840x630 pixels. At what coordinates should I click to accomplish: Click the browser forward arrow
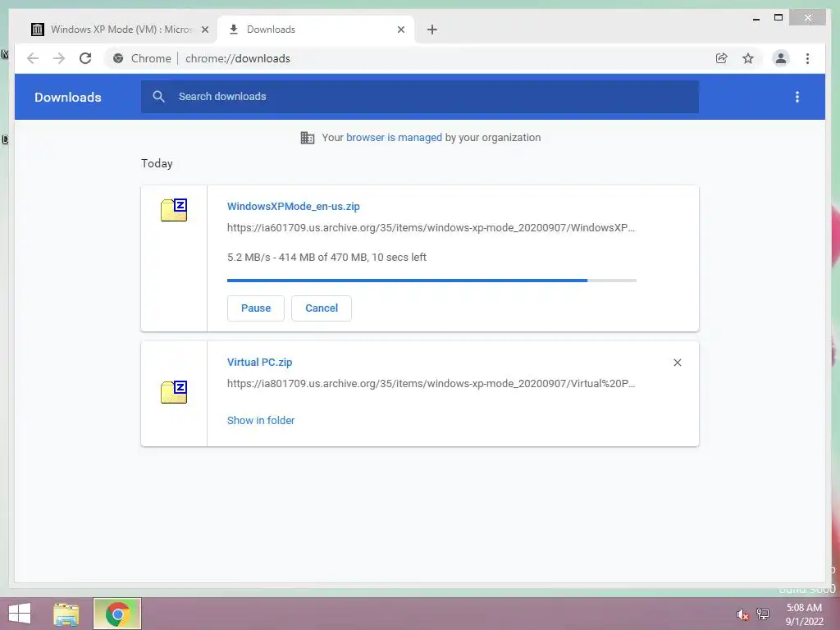pos(59,58)
